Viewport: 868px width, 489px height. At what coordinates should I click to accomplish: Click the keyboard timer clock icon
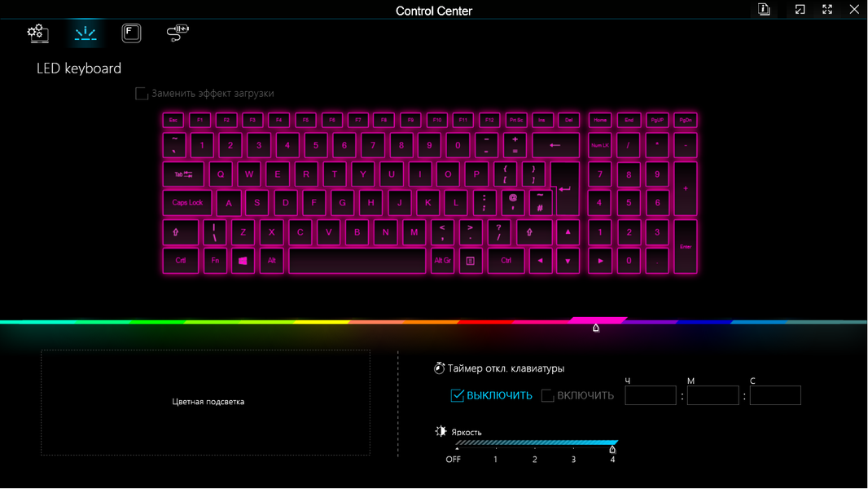(439, 368)
